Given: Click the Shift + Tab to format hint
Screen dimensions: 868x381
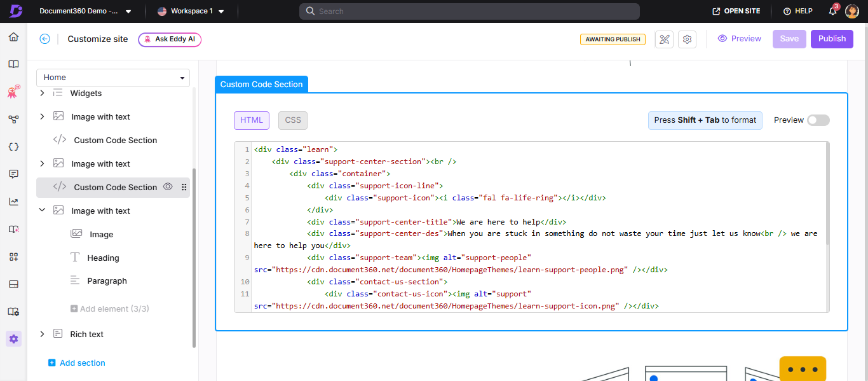Looking at the screenshot, I should [x=705, y=120].
